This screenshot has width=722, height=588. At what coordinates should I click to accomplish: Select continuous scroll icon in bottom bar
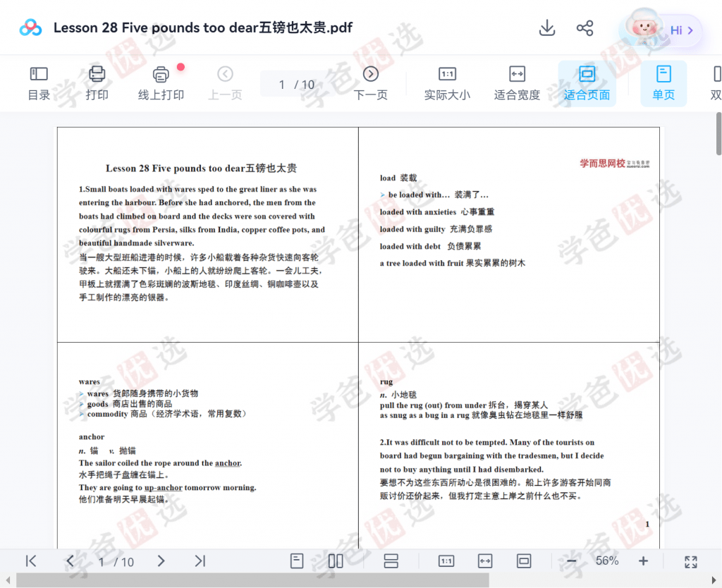coord(391,561)
